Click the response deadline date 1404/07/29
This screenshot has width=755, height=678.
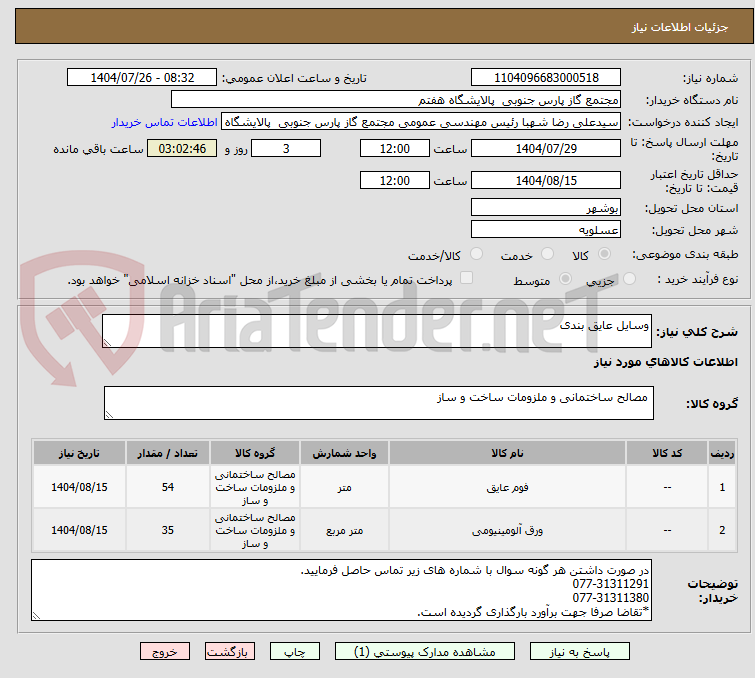coord(546,148)
